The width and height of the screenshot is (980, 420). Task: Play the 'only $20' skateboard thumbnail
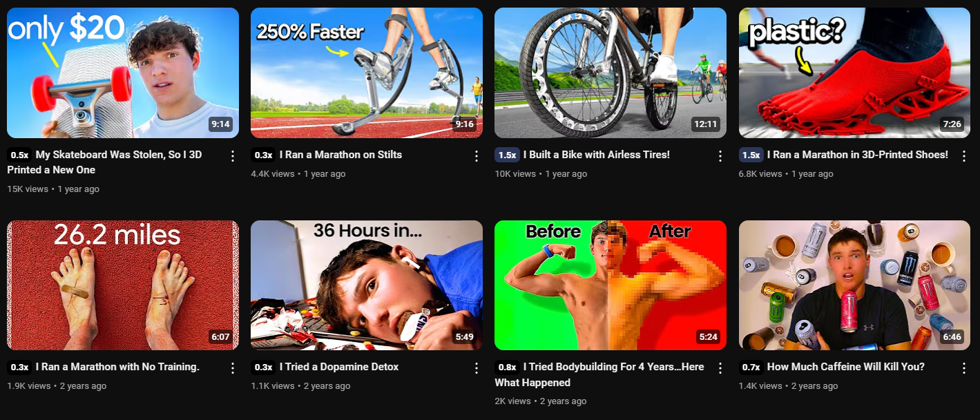coord(123,73)
